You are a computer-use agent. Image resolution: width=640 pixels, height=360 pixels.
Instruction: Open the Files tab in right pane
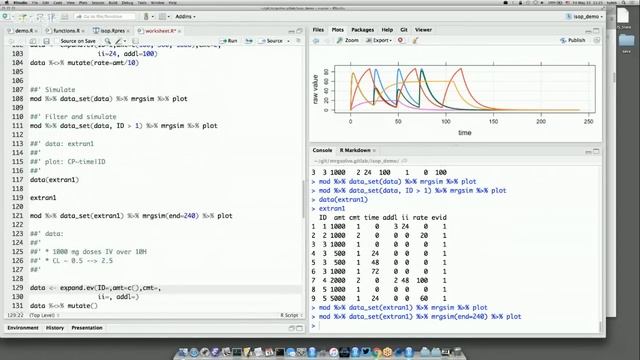click(318, 30)
